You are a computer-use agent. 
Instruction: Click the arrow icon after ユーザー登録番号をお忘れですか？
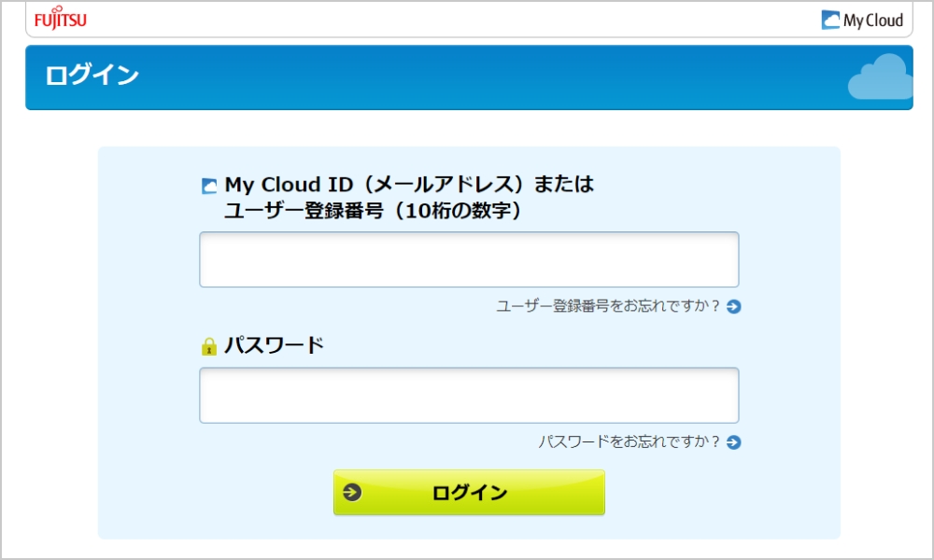coord(733,306)
